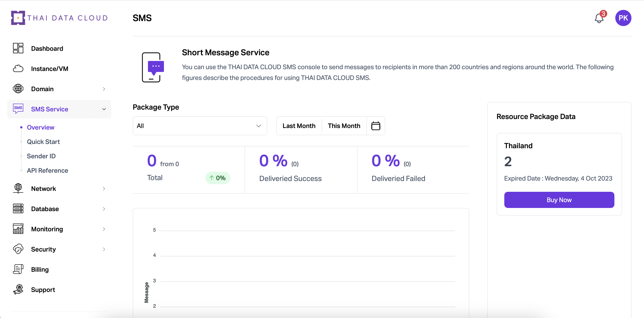
Task: Open the calendar date picker icon
Action: point(376,126)
